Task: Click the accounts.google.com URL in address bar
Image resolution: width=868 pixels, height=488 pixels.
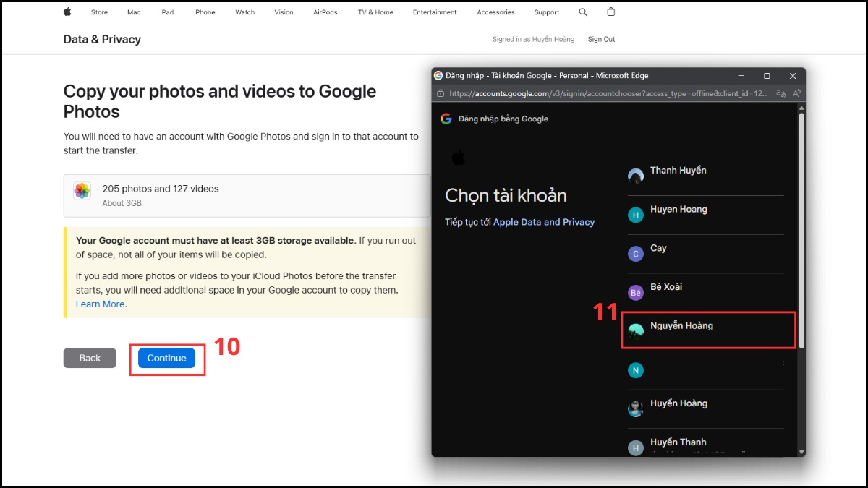Action: (609, 93)
